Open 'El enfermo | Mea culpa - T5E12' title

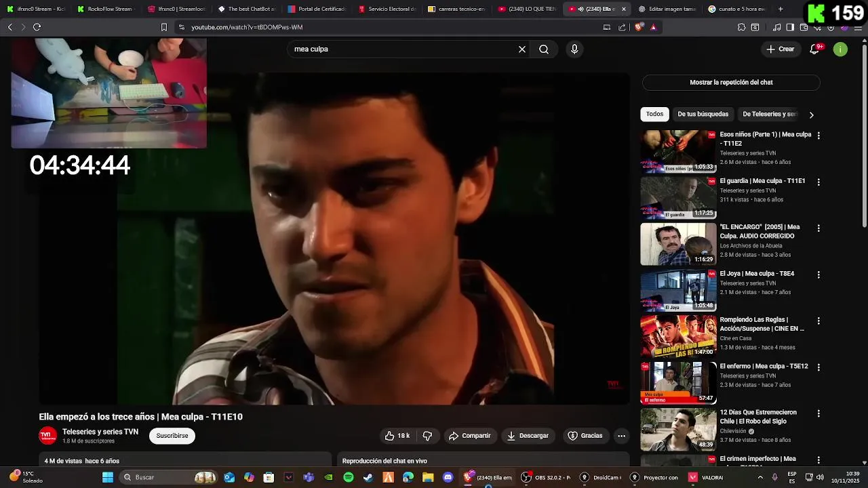pyautogui.click(x=764, y=366)
